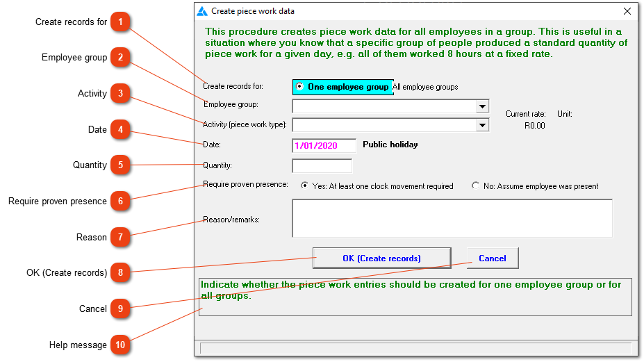Click the Create records for: label
The image size is (644, 362).
point(233,86)
